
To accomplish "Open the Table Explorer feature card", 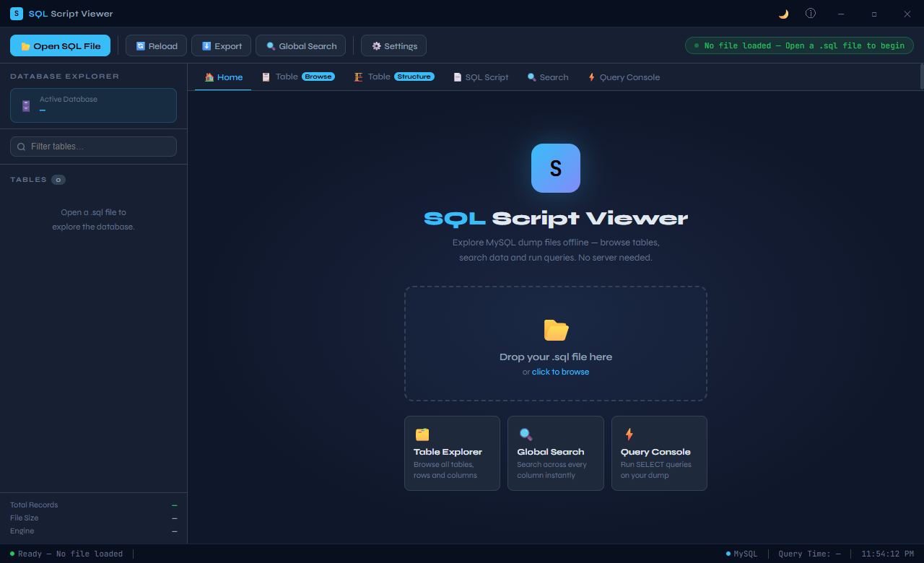I will coord(452,453).
